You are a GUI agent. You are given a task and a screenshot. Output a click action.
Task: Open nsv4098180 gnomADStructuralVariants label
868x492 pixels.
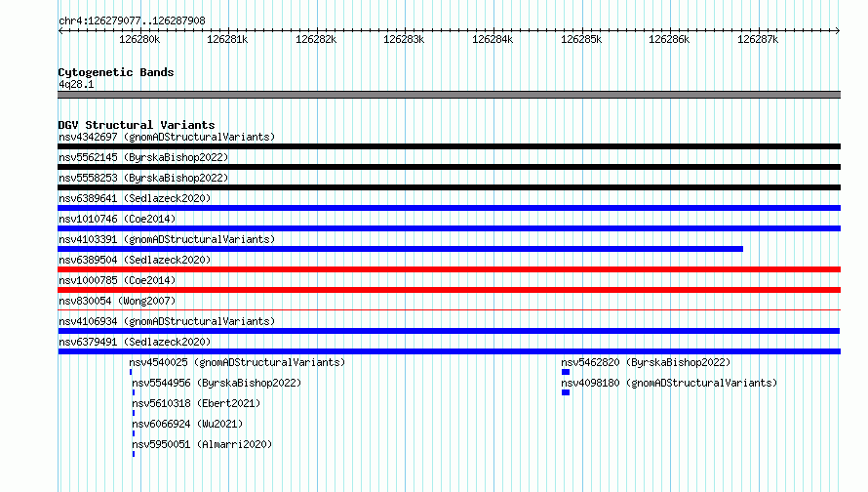point(669,383)
